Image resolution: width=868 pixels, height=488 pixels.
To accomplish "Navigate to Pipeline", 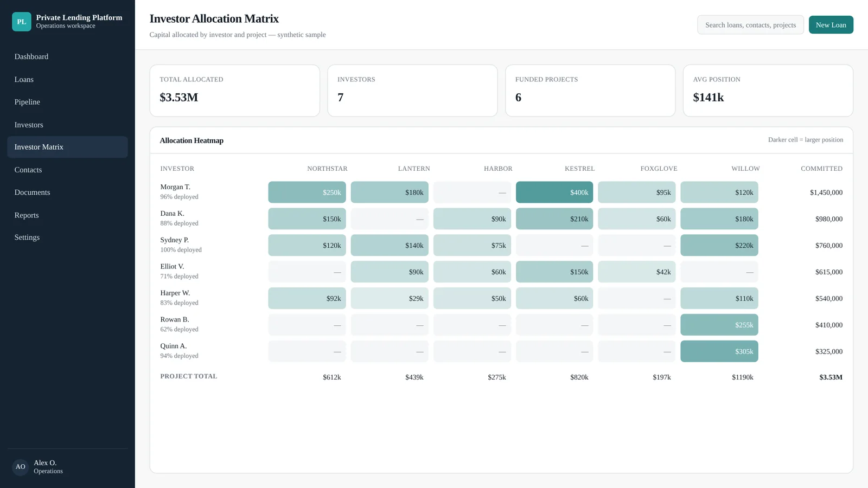I will [67, 102].
